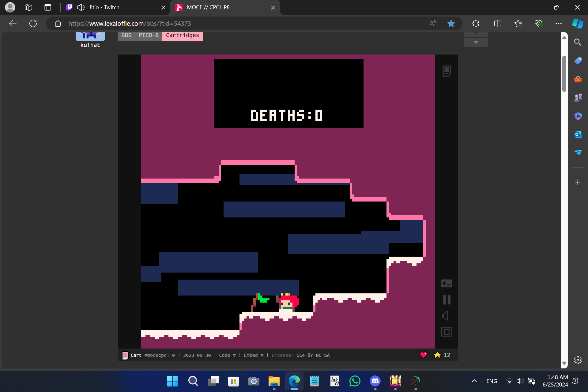Expand the Code dropdown

tap(227, 355)
